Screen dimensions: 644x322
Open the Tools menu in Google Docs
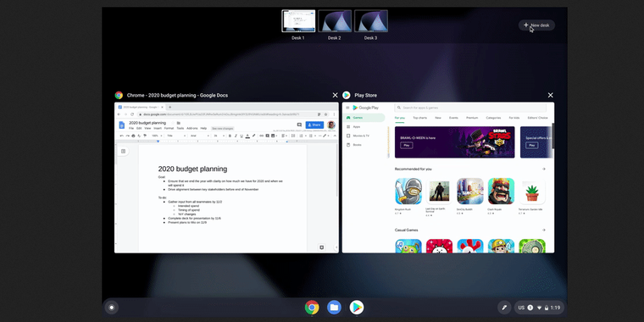pyautogui.click(x=180, y=129)
